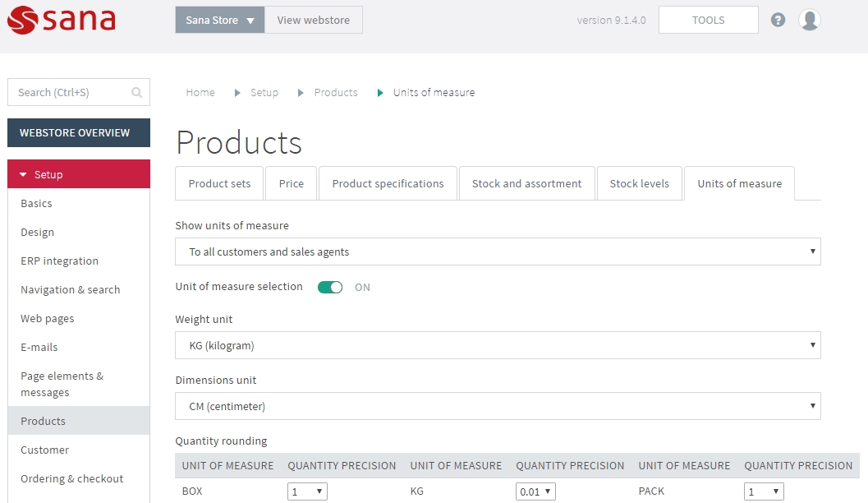Open Basics in the sidebar
868x503 pixels.
pyautogui.click(x=36, y=203)
